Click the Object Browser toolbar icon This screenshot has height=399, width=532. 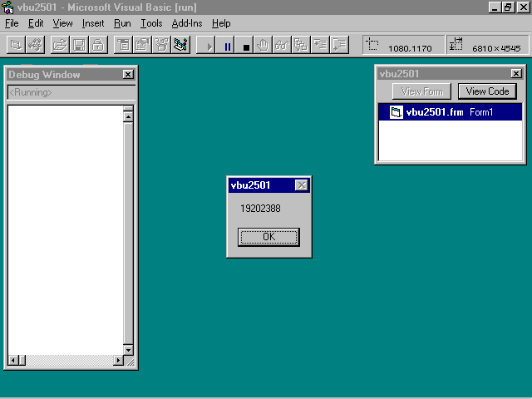(x=180, y=46)
